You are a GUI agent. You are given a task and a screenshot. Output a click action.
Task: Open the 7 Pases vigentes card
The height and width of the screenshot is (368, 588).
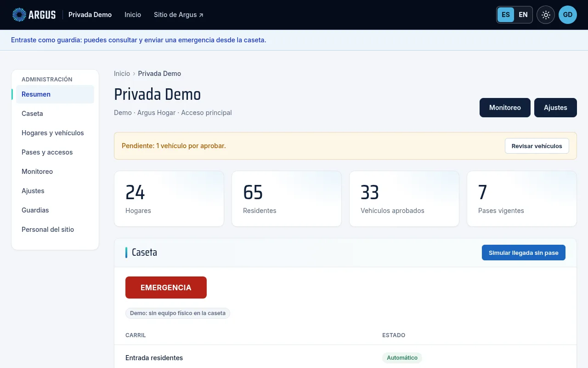point(522,199)
